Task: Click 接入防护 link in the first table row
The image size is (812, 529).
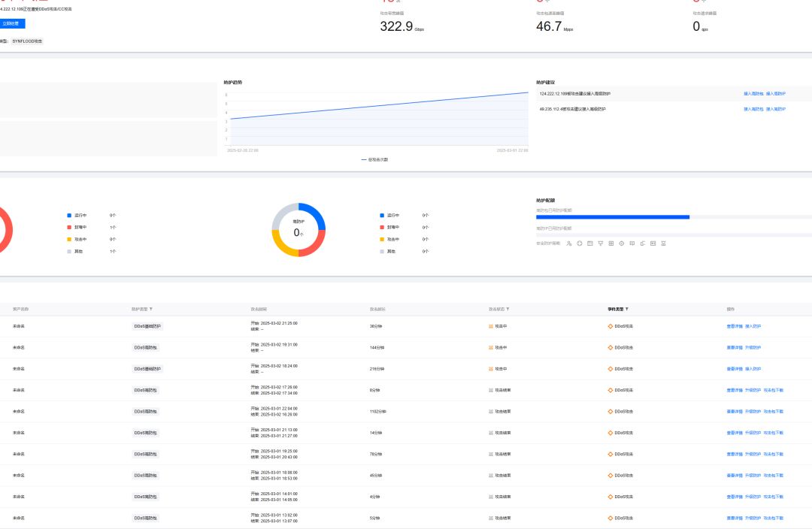Action: point(753,327)
